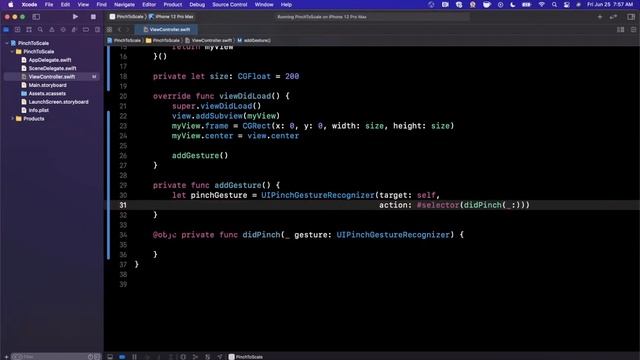Collapse the PinchToScale project root

click(x=7, y=43)
